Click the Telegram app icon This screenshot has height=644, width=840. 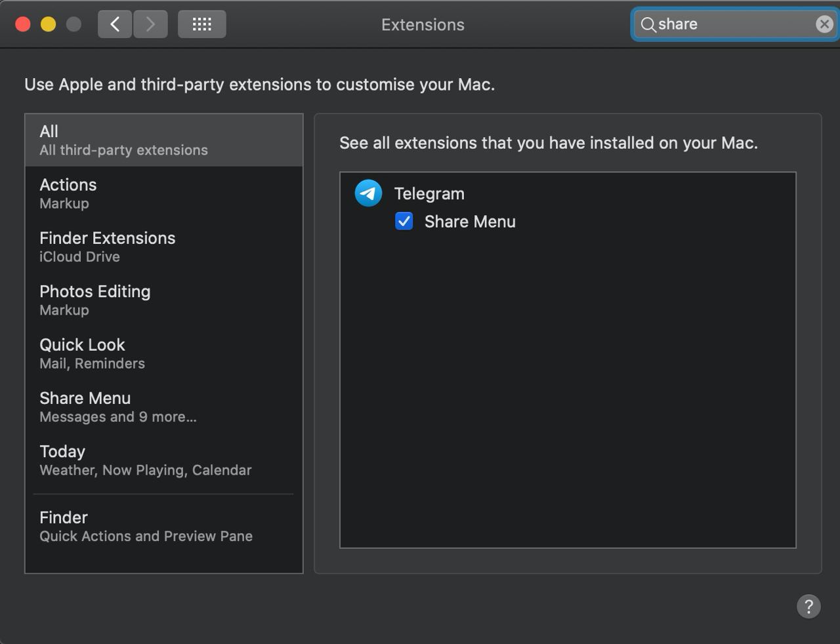[x=368, y=193]
